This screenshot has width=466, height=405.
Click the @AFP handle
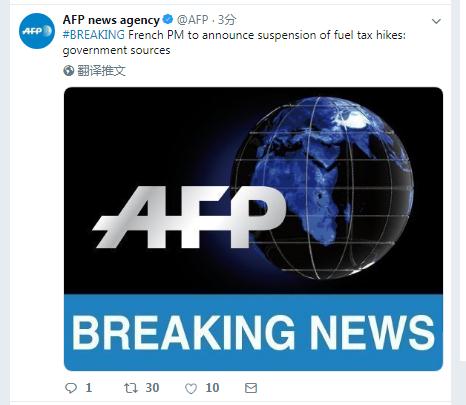[193, 20]
